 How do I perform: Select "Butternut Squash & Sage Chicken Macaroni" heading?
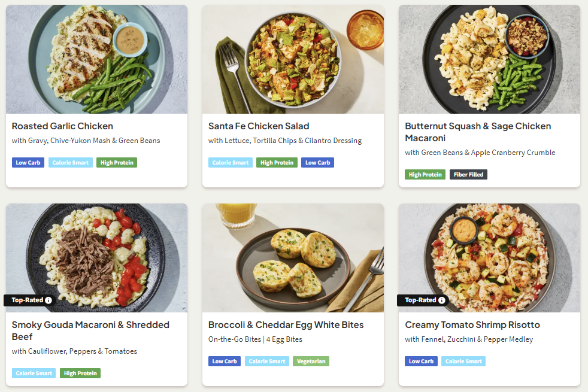tap(477, 132)
